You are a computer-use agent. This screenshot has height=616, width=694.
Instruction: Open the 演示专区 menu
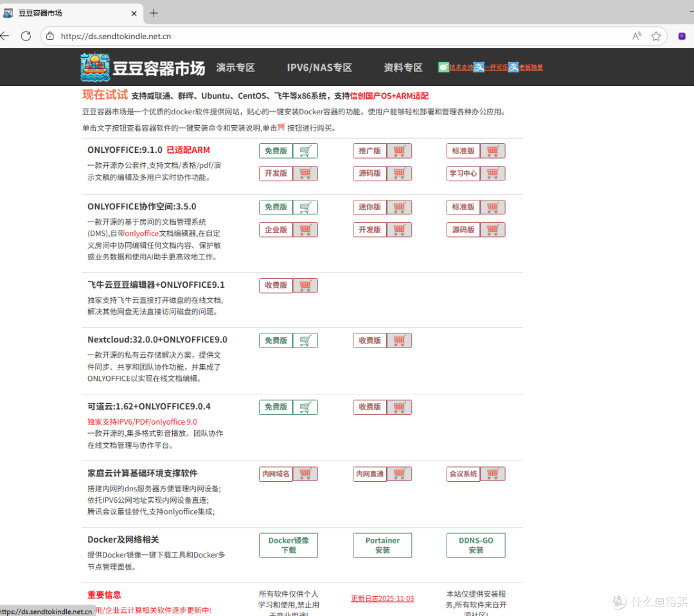tap(235, 67)
